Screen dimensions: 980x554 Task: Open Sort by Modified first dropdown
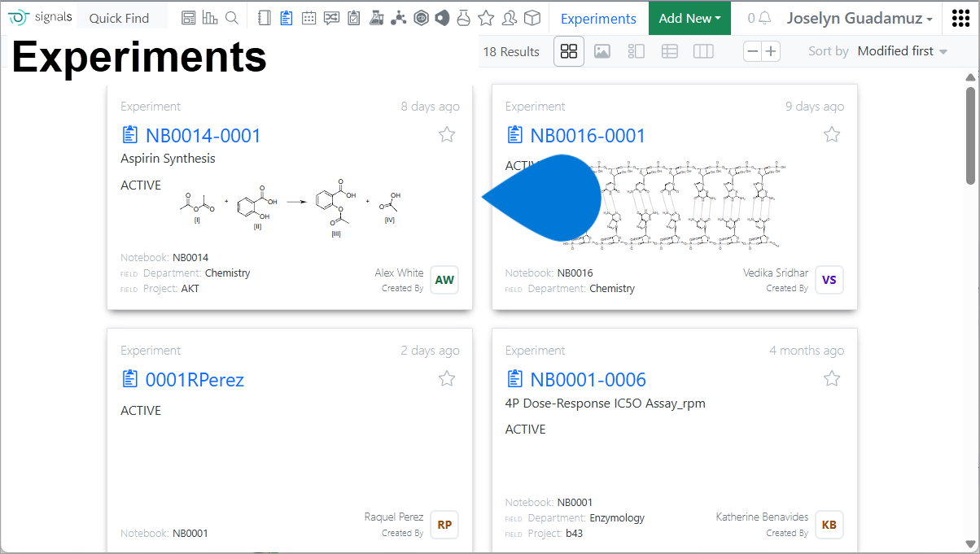[x=902, y=51]
